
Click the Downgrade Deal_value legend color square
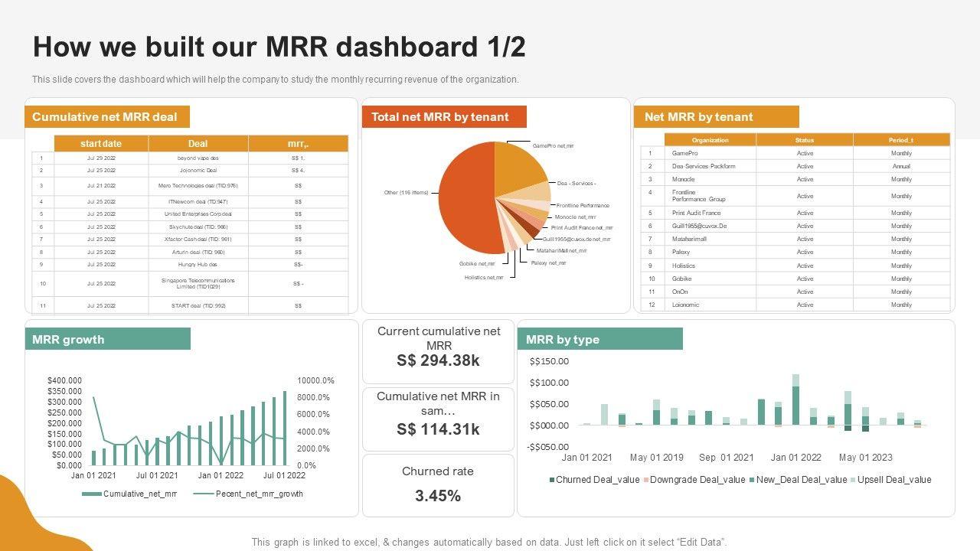[x=646, y=480]
